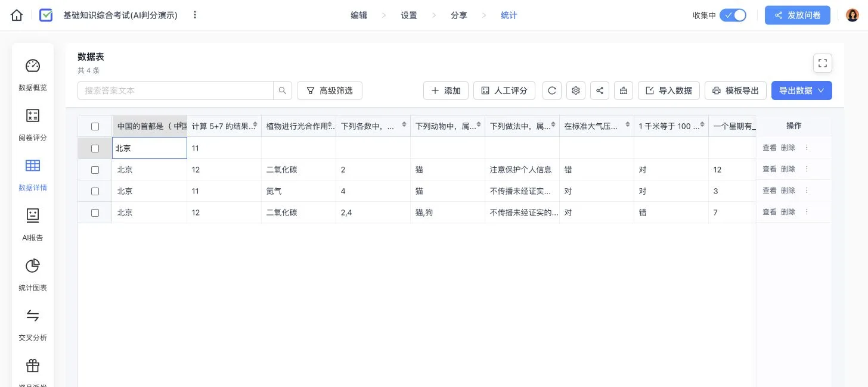Sort by 植物进行光合作用 column
The height and width of the screenshot is (387, 868).
click(330, 125)
